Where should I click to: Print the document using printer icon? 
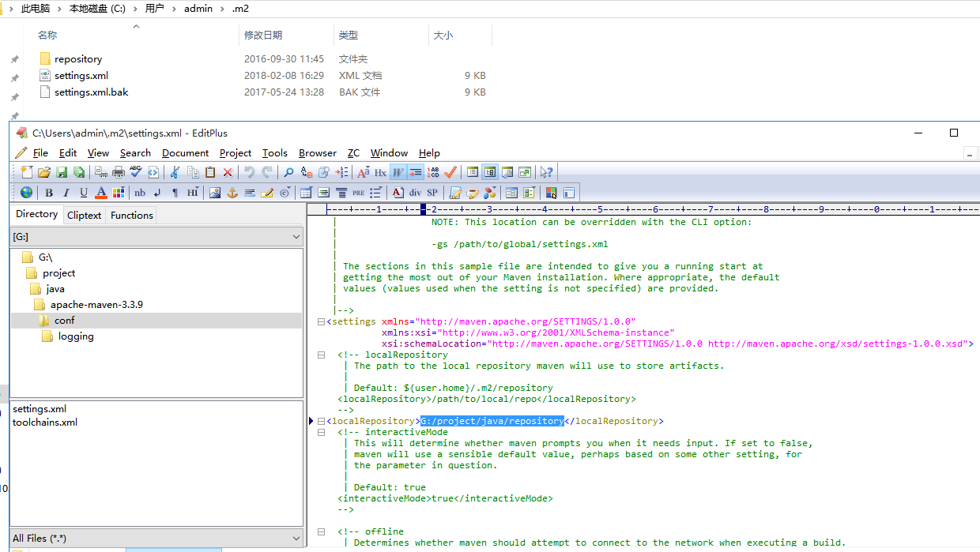click(119, 172)
